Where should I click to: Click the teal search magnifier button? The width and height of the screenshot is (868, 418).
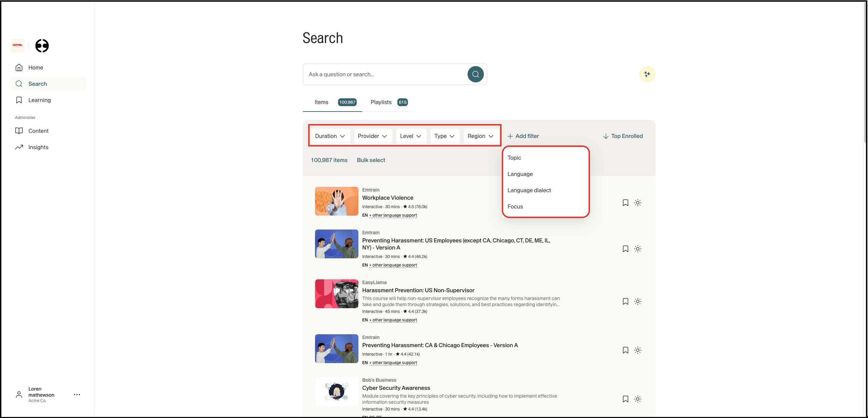(475, 74)
